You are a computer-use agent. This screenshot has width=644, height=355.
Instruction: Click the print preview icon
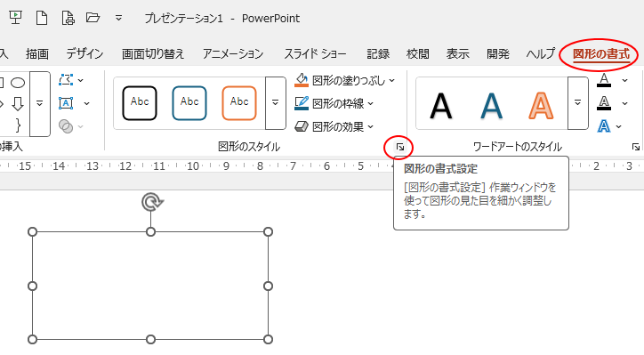[x=68, y=18]
